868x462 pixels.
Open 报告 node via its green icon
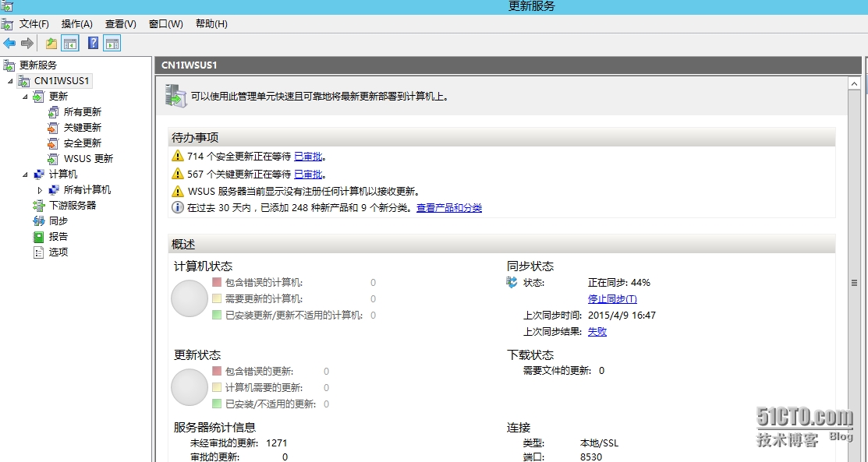pyautogui.click(x=38, y=236)
